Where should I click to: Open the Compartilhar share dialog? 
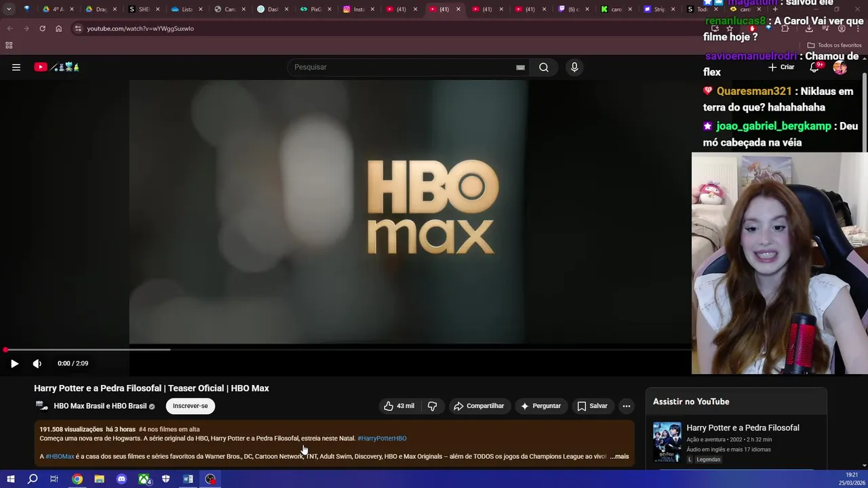[x=479, y=406]
